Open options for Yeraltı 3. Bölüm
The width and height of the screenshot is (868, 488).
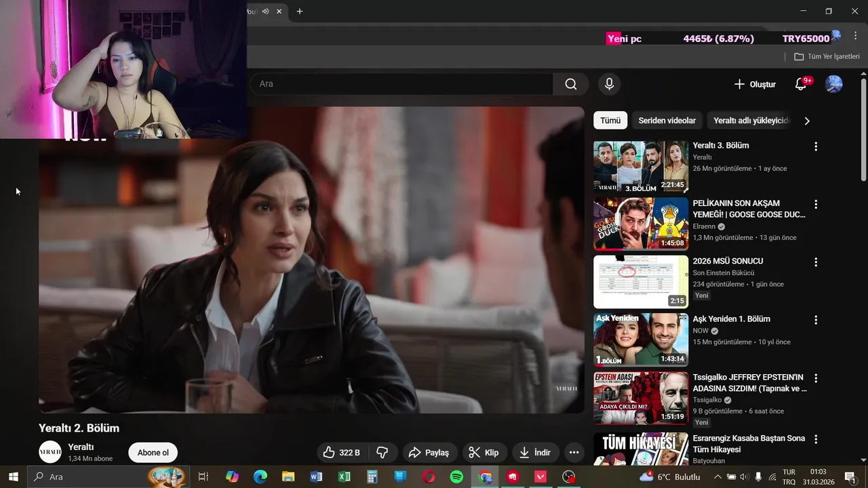coord(816,146)
